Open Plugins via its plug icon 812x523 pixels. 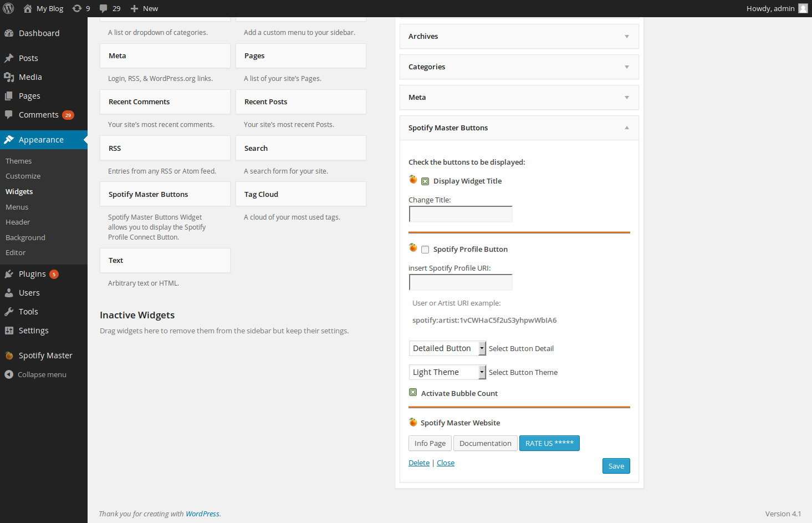[9, 274]
